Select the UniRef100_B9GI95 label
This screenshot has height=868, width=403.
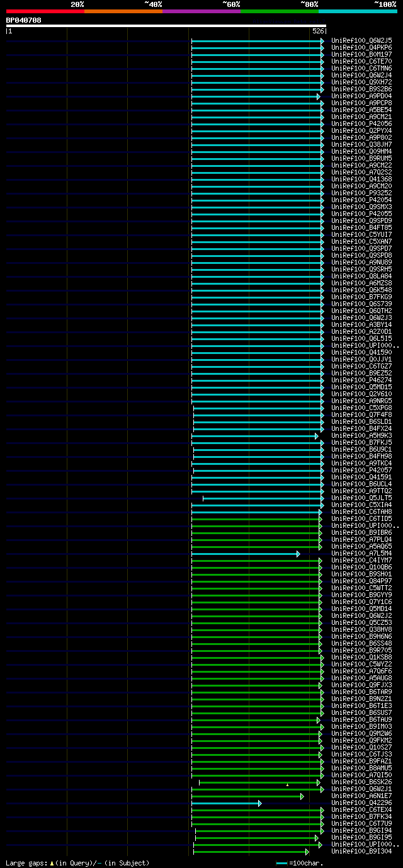click(x=362, y=837)
